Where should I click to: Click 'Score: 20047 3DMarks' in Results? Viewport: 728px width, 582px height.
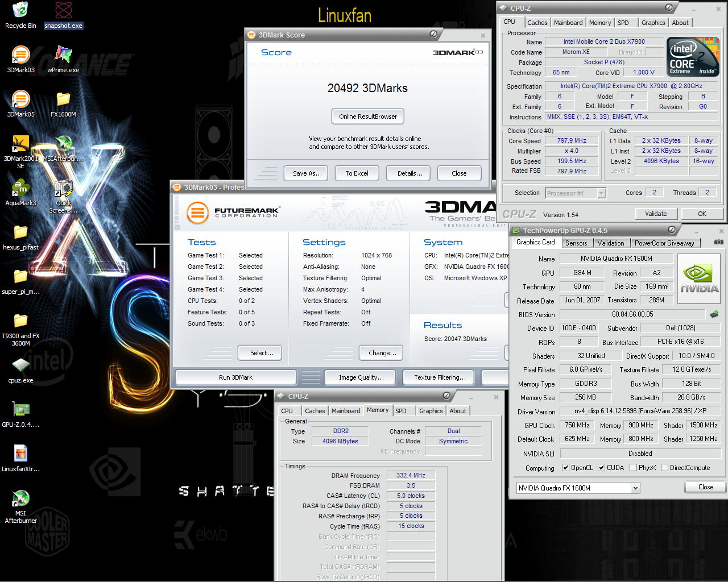coord(456,339)
